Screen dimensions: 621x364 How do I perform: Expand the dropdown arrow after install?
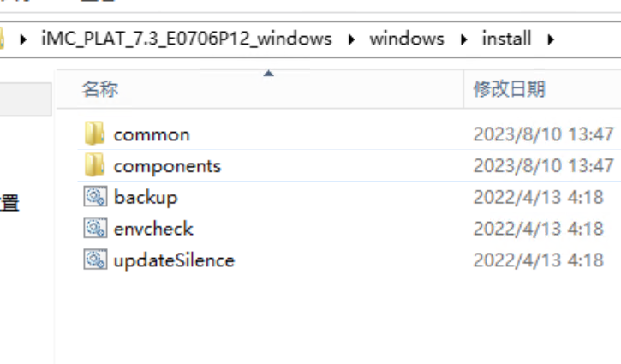tap(550, 39)
